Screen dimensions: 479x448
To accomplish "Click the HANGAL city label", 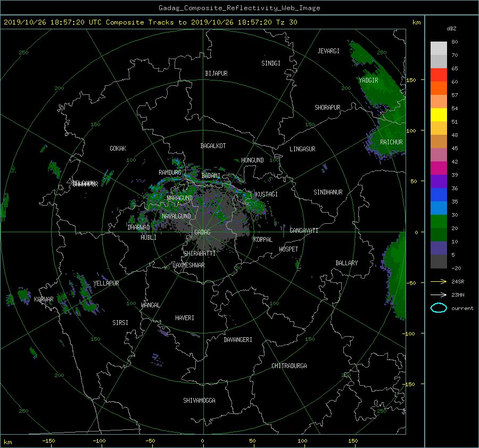I will click(x=150, y=305).
